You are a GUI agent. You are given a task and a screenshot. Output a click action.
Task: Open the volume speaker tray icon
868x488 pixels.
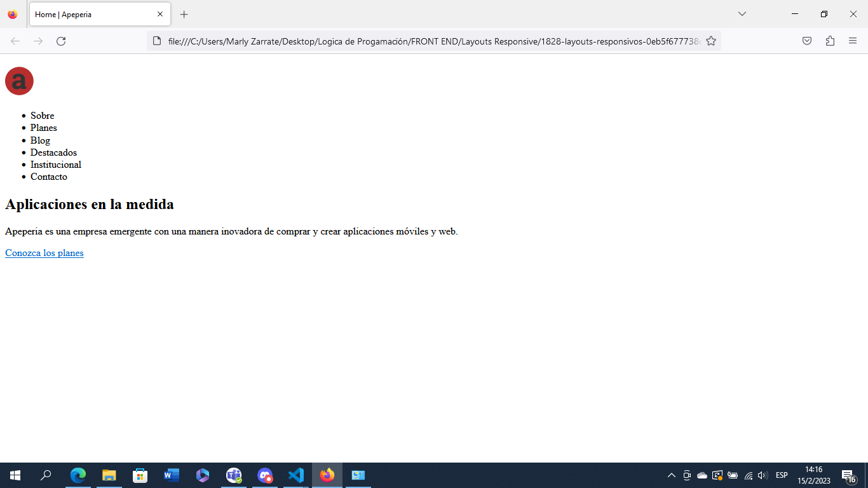coord(763,475)
